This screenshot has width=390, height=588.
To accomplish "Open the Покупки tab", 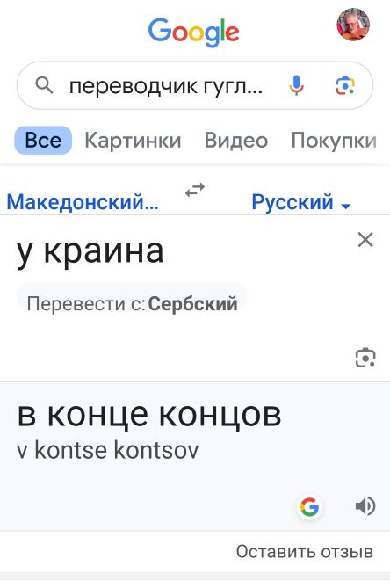I will (x=334, y=141).
